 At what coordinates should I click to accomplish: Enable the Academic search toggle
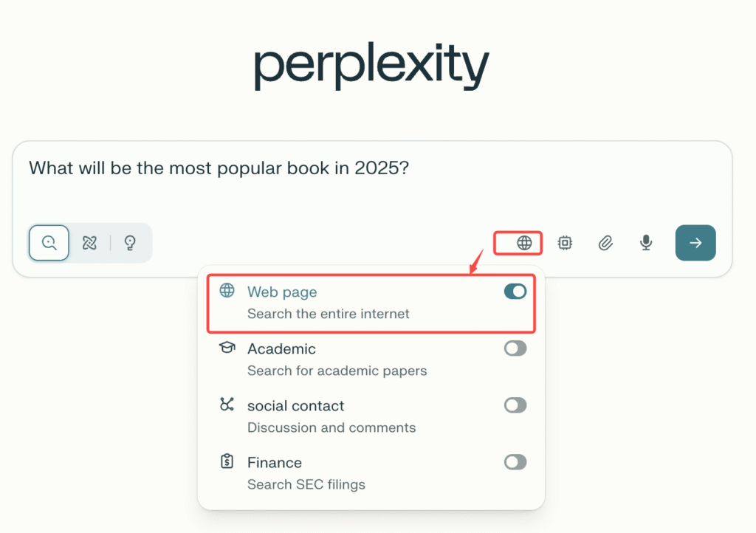[x=515, y=348]
